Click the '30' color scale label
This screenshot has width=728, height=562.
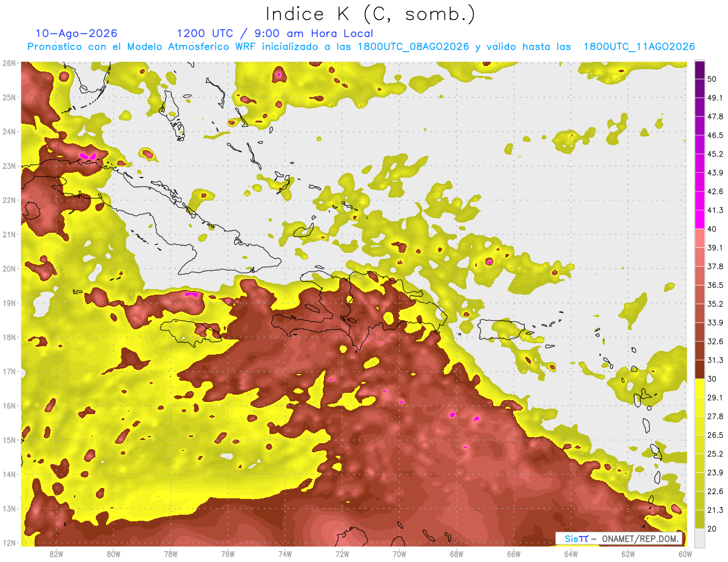712,378
